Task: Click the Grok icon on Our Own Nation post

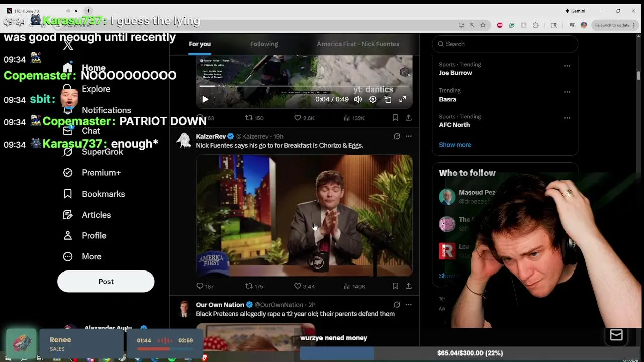Action: pos(397,305)
